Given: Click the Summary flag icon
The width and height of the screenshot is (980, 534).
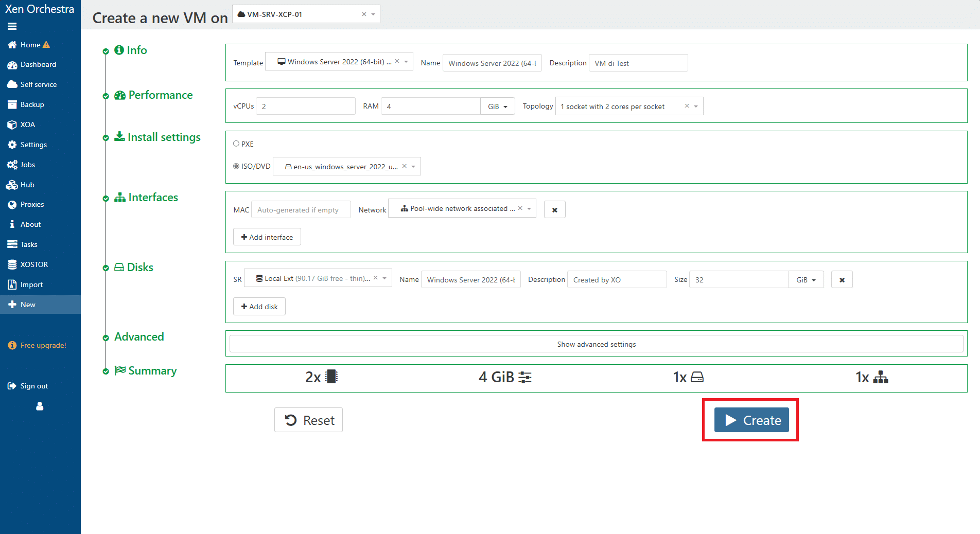Looking at the screenshot, I should (120, 370).
